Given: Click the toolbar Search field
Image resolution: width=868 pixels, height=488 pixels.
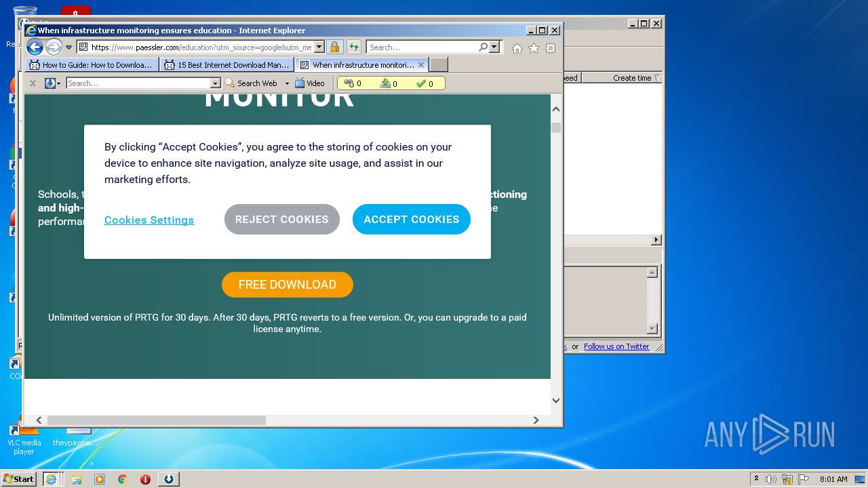Looking at the screenshot, I should pos(138,83).
